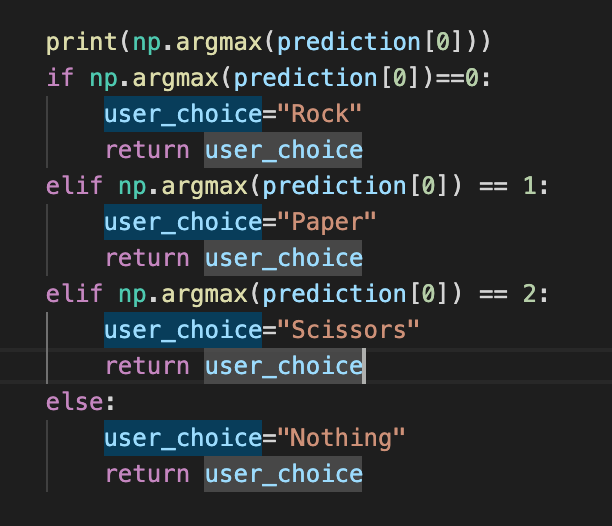Click user_choice assignment before "Nothing"
Viewport: 612px width, 526px height.
pyautogui.click(x=183, y=438)
